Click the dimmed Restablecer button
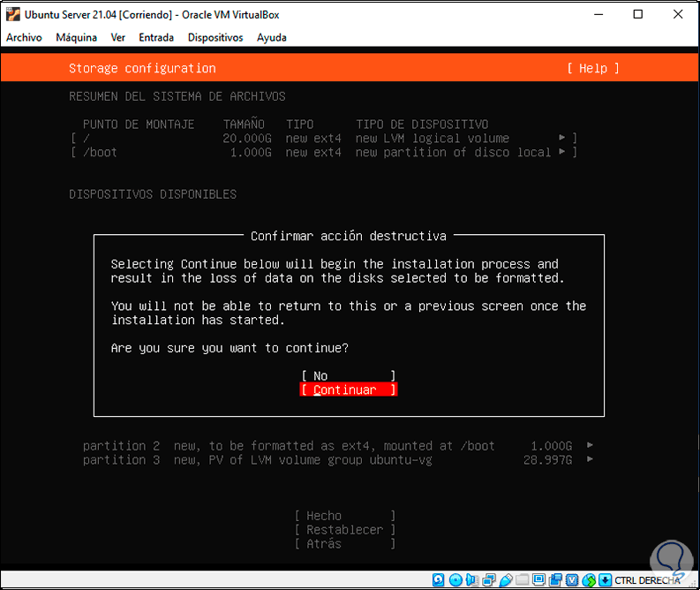The height and width of the screenshot is (590, 700). pos(345,530)
